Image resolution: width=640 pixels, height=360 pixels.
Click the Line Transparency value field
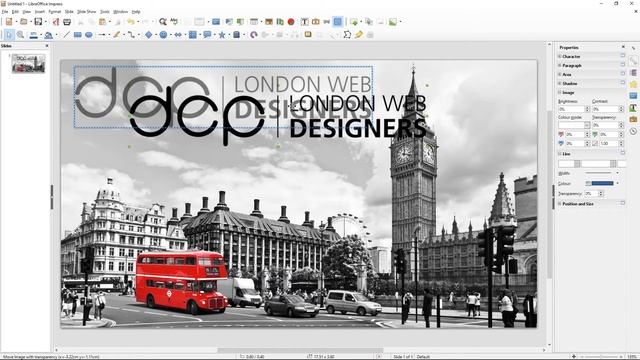click(x=591, y=193)
